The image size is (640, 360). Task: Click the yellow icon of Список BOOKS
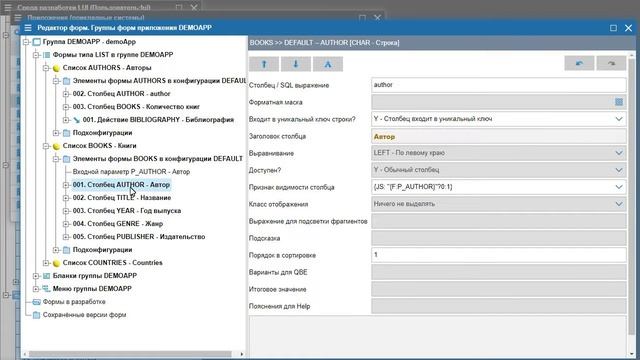56,146
